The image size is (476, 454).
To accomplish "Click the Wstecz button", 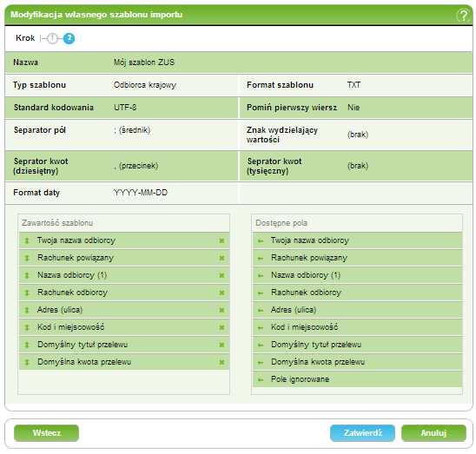I will (x=46, y=433).
